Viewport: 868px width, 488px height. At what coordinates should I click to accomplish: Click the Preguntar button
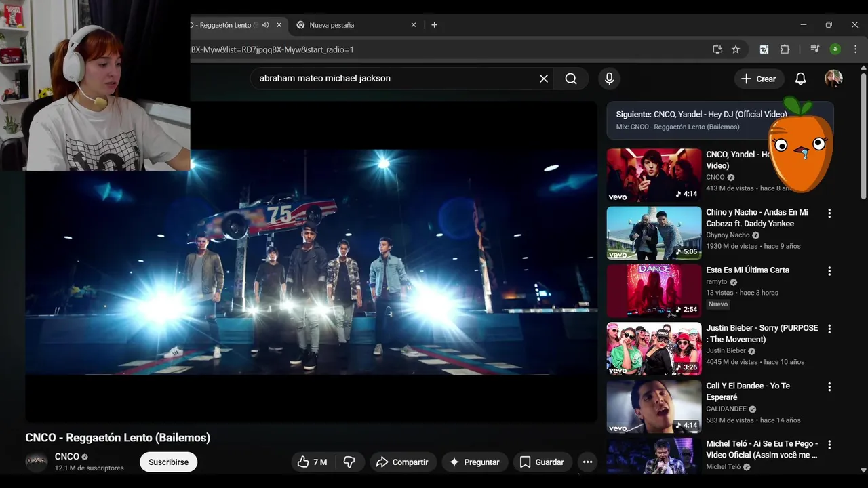[x=475, y=462]
